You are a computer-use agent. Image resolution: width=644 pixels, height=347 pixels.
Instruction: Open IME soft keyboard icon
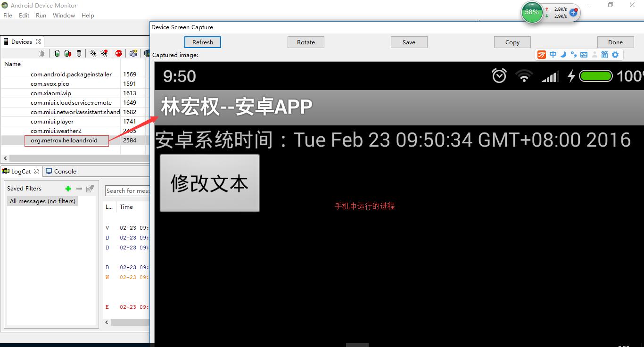tap(584, 55)
